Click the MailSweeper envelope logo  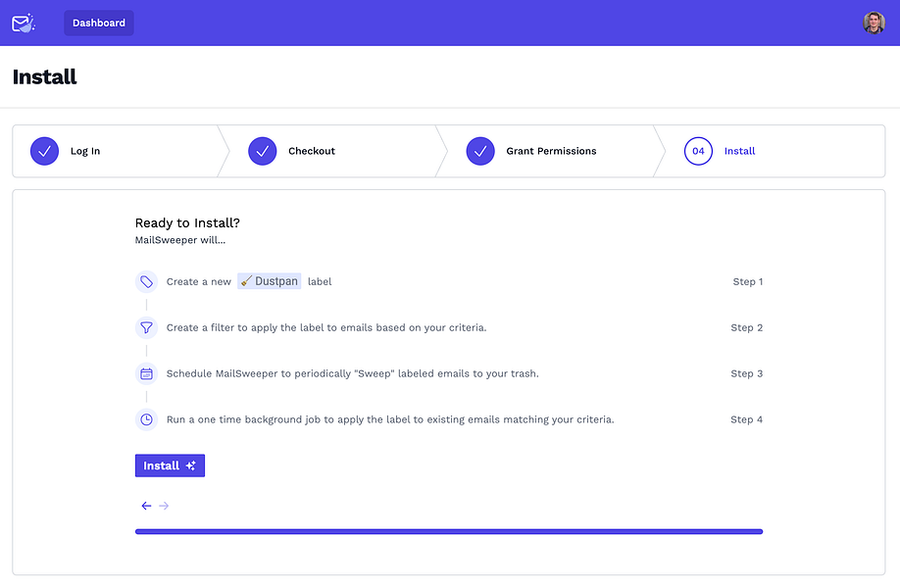(24, 23)
